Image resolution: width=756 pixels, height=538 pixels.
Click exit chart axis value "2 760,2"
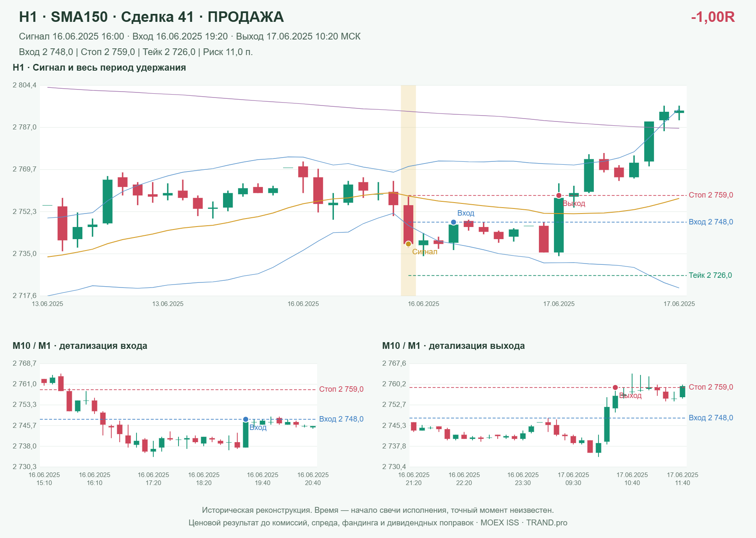point(394,384)
